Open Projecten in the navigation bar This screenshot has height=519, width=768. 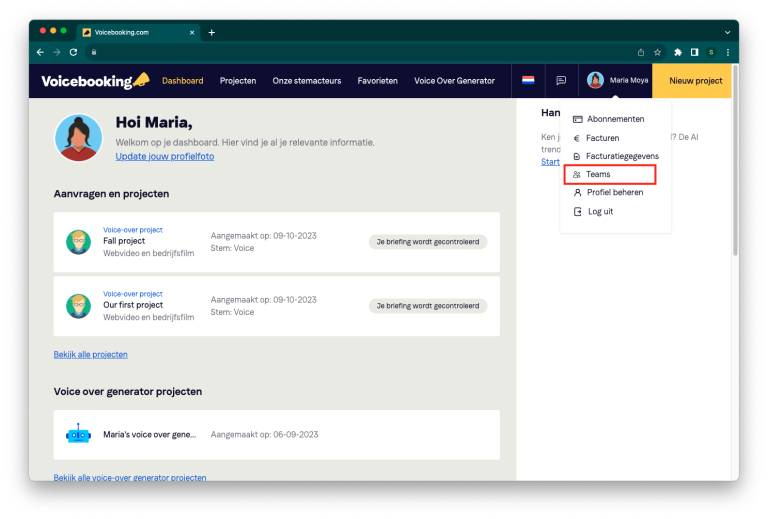pos(238,81)
